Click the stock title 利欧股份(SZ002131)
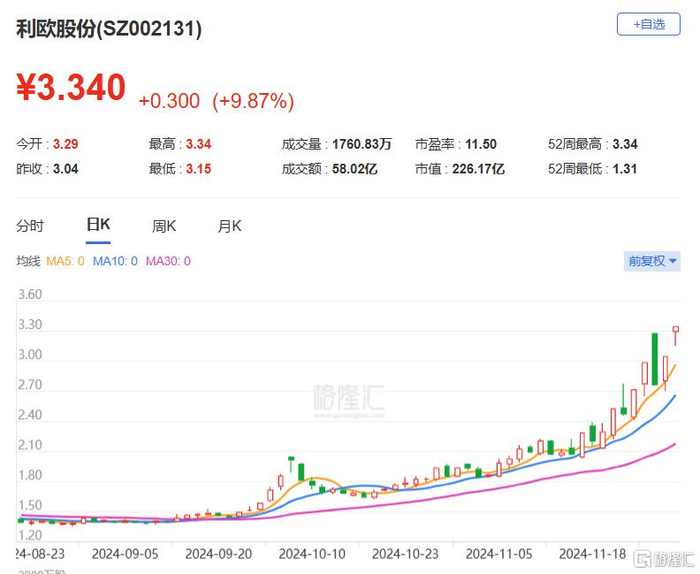 point(109,29)
